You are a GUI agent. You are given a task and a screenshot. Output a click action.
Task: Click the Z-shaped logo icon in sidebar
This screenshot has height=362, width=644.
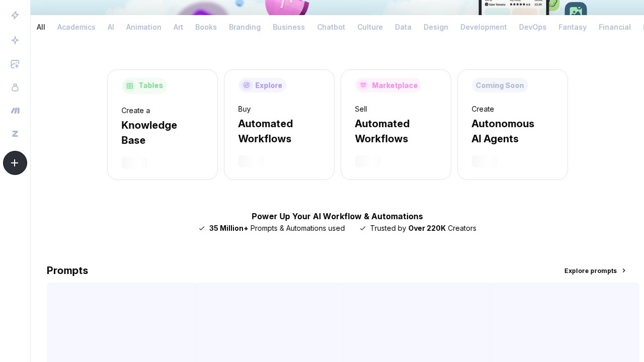(15, 134)
